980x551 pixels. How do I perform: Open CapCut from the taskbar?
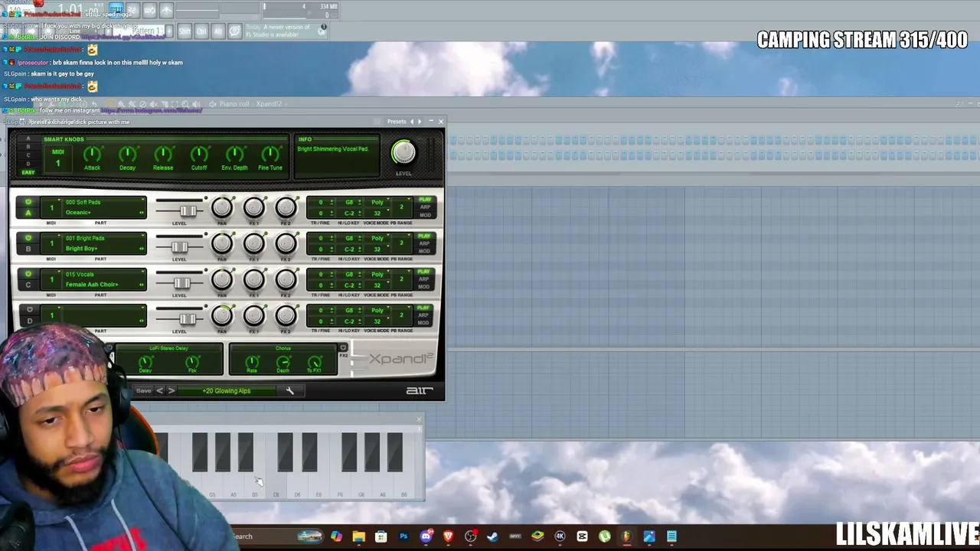tap(583, 536)
